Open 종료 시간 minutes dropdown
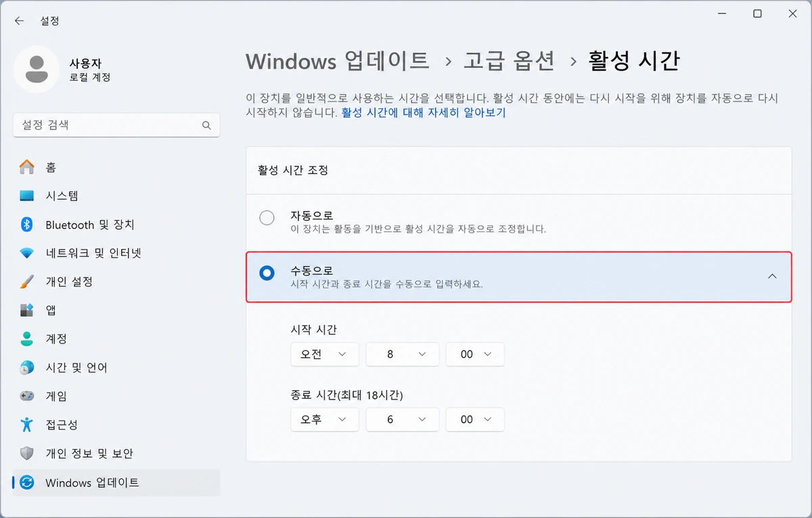Image resolution: width=812 pixels, height=518 pixels. (x=475, y=419)
